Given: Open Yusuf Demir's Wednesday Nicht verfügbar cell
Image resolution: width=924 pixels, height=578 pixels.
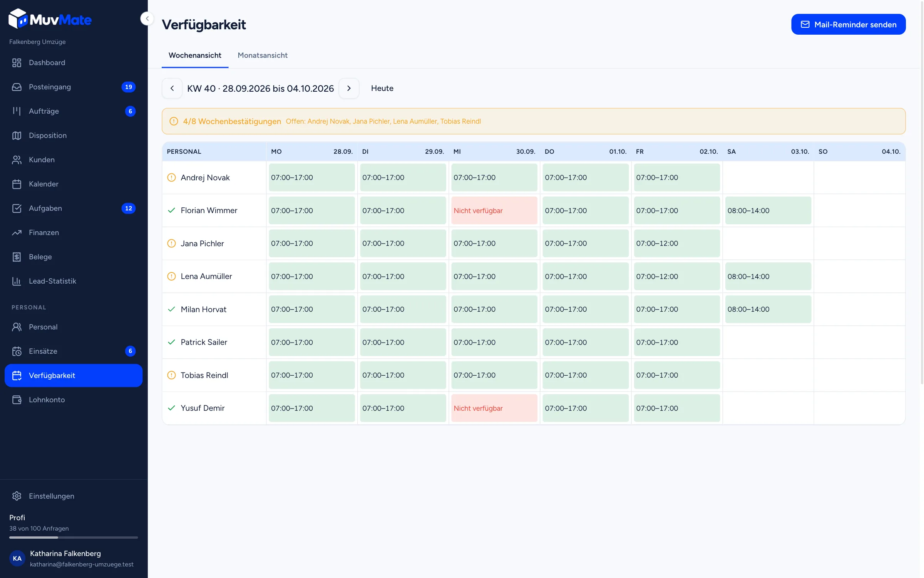Looking at the screenshot, I should pyautogui.click(x=494, y=408).
